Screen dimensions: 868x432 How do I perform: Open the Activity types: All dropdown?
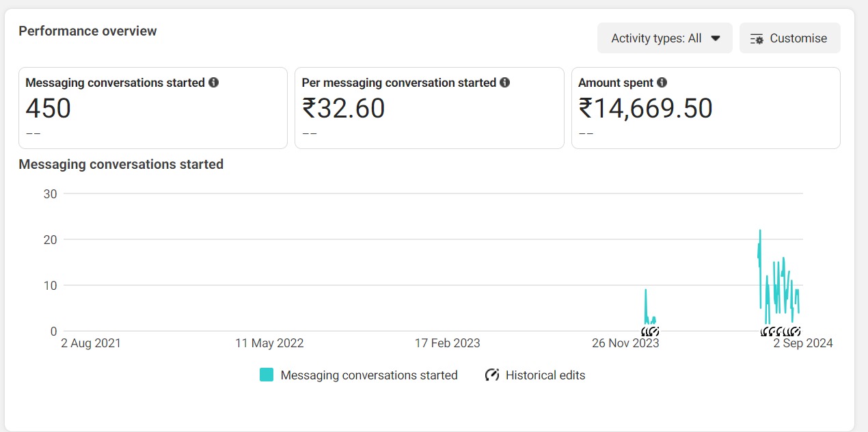coord(664,38)
